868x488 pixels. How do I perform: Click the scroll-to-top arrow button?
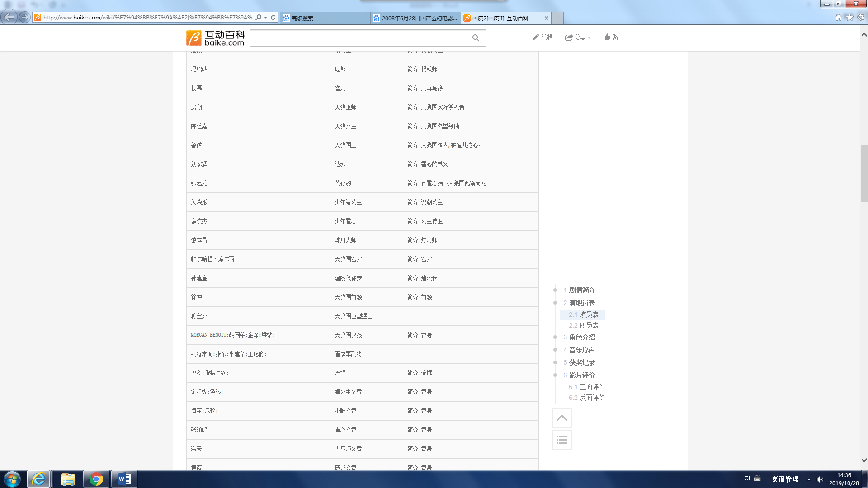coord(562,418)
